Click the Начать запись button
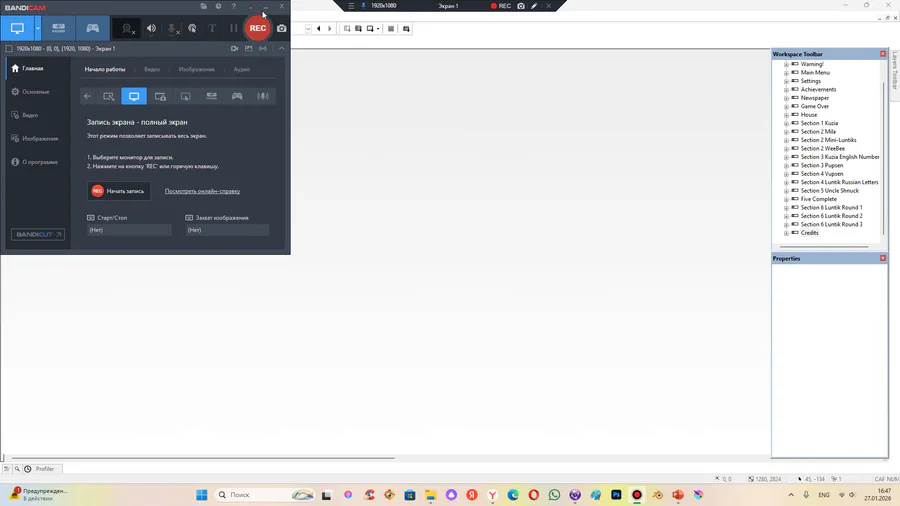 click(119, 191)
